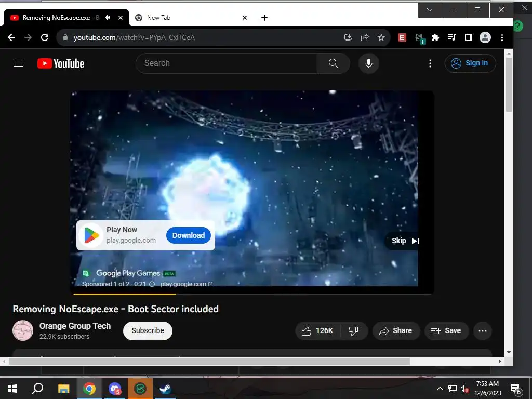Open Orange Group Tech channel avatar

[x=23, y=330]
